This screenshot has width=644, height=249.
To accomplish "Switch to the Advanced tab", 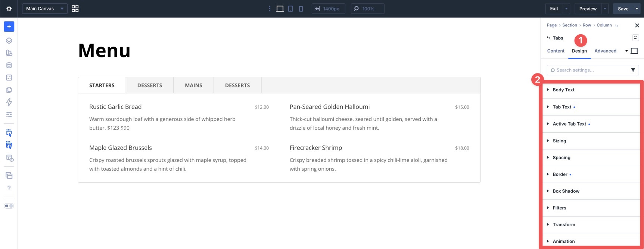I will click(x=605, y=51).
